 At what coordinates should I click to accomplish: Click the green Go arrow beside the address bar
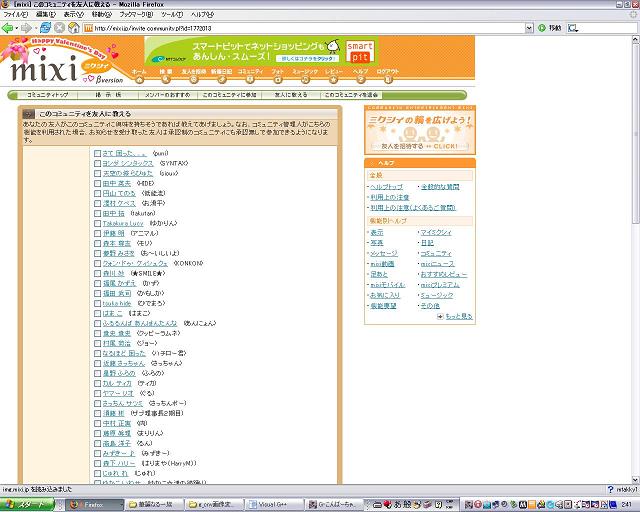tap(541, 28)
